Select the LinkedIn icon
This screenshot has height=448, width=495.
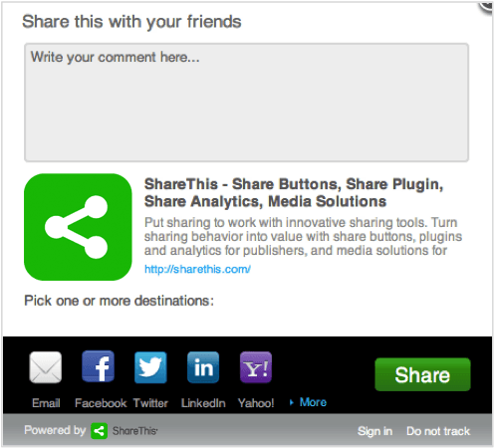(x=203, y=367)
